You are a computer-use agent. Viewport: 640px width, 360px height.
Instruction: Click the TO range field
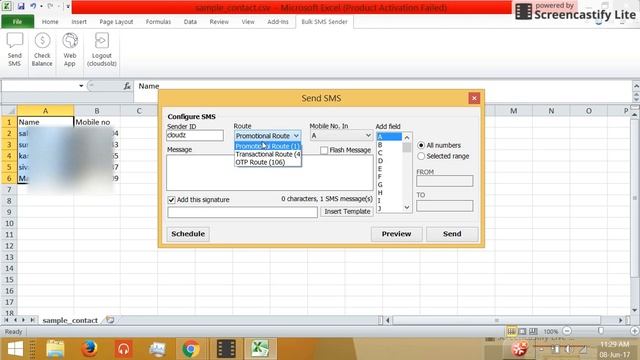pos(444,206)
